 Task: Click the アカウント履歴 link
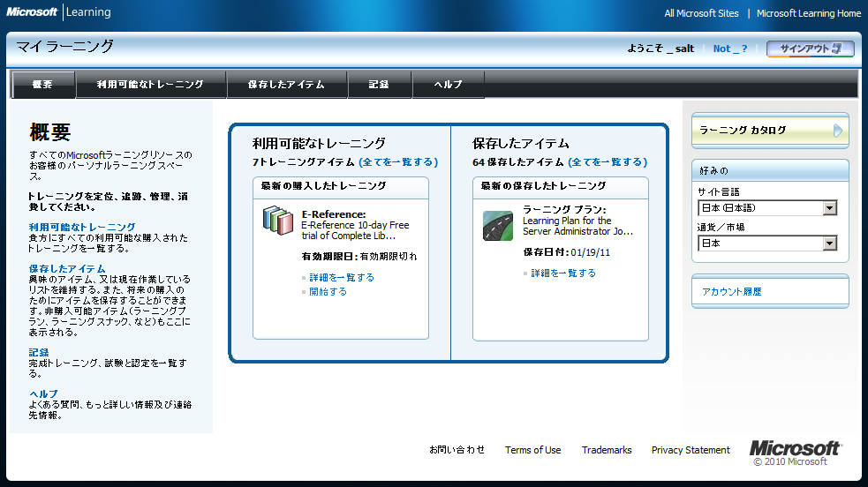coord(732,292)
